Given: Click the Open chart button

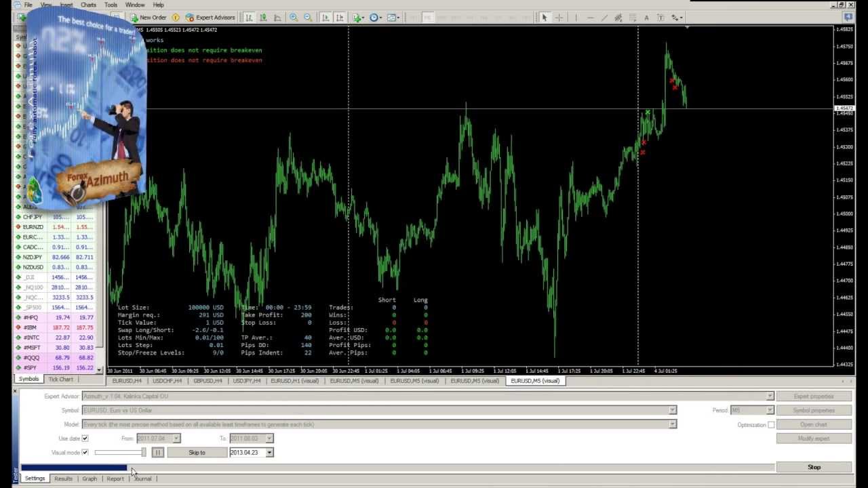Looking at the screenshot, I should click(x=814, y=424).
